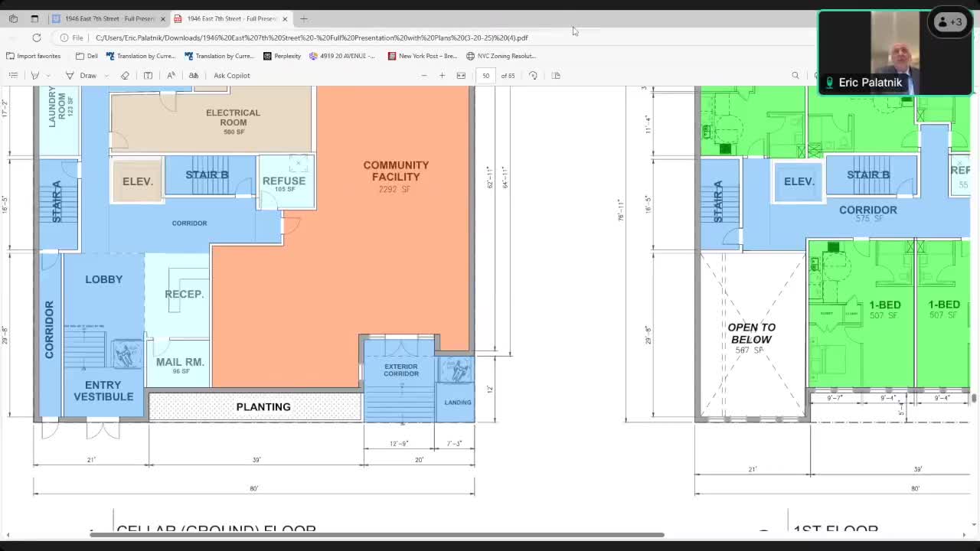Click the PLANTING label

click(x=263, y=406)
